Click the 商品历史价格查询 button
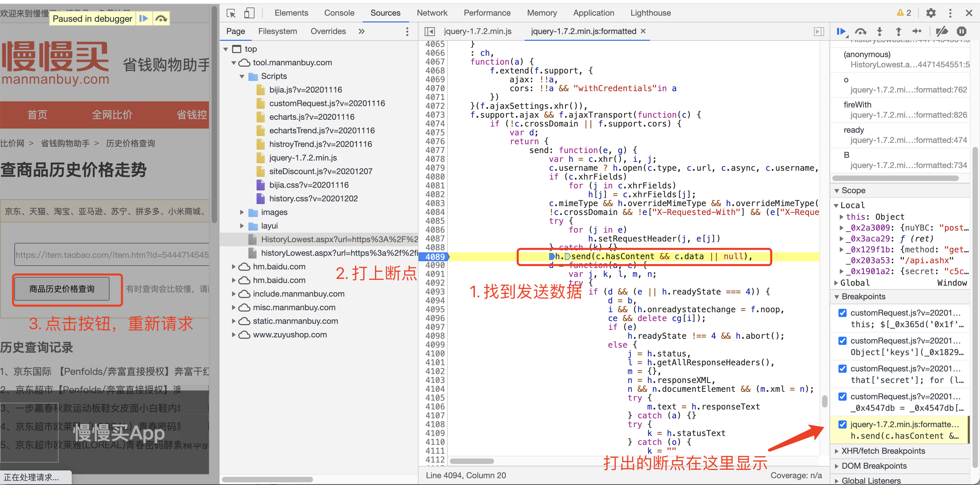Image resolution: width=980 pixels, height=485 pixels. (x=62, y=289)
